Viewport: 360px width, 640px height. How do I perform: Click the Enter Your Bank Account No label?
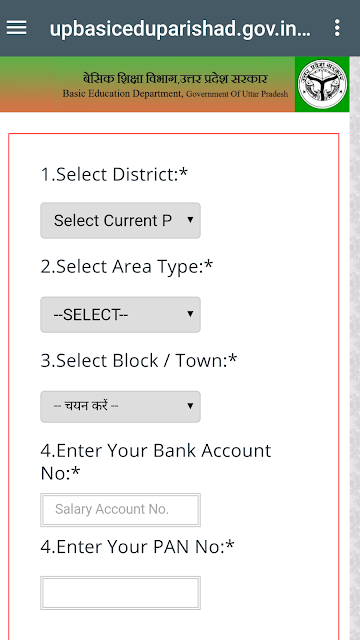click(x=156, y=462)
